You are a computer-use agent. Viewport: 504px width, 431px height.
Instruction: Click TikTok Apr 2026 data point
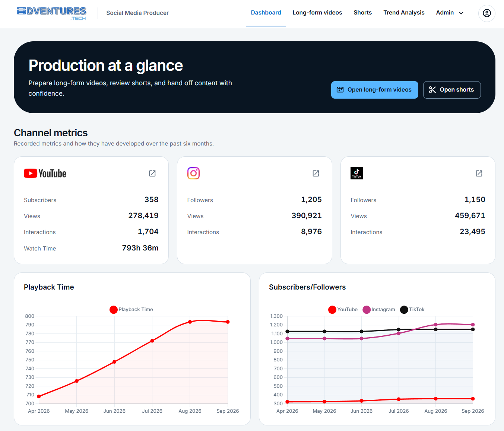coord(287,331)
